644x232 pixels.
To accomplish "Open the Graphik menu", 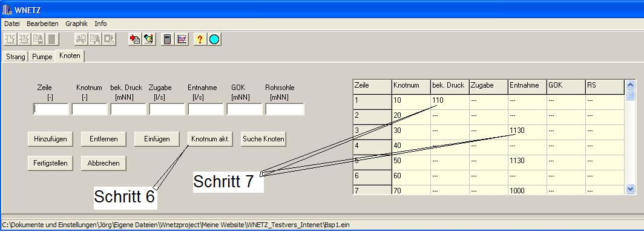I will [x=76, y=24].
